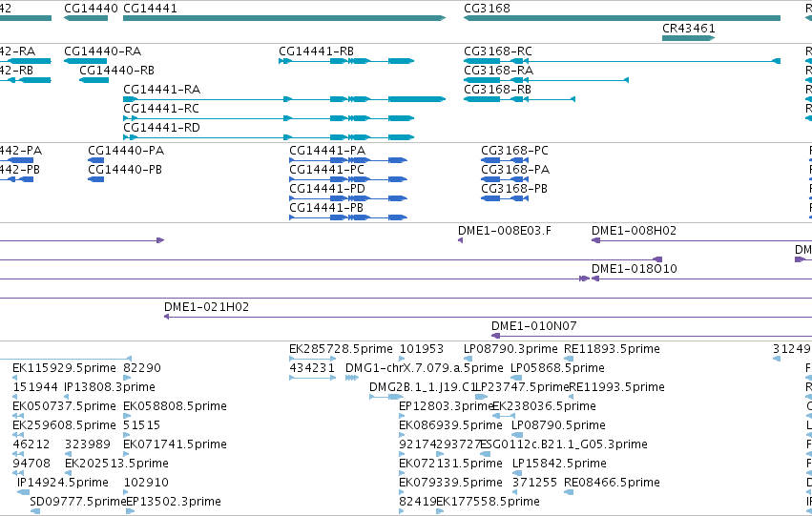This screenshot has width=812, height=516.
Task: Select the CG14441 gene span bar
Action: 284,18
